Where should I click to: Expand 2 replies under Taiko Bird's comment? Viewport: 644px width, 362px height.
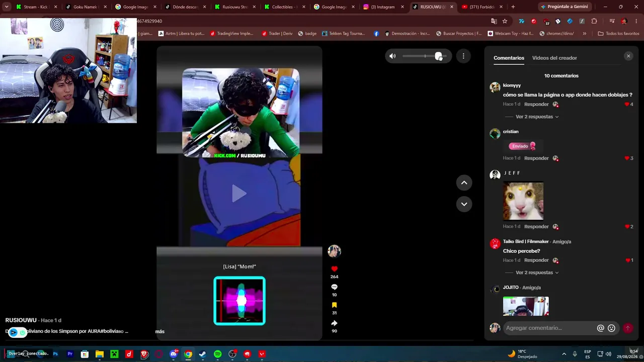click(x=537, y=273)
